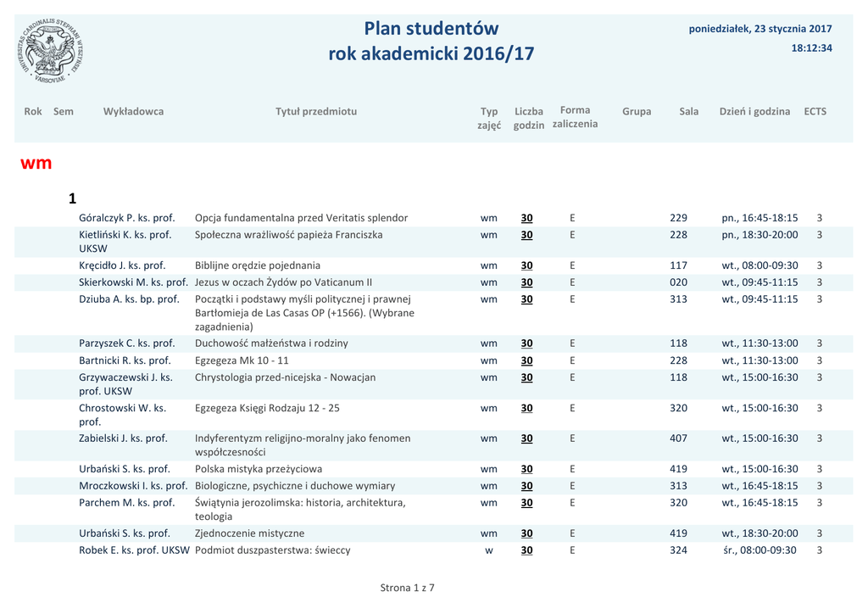Viewport: 868px width, 614px height.
Task: Select lecturer Parchem M. ks. prof.
Action: coord(127,503)
